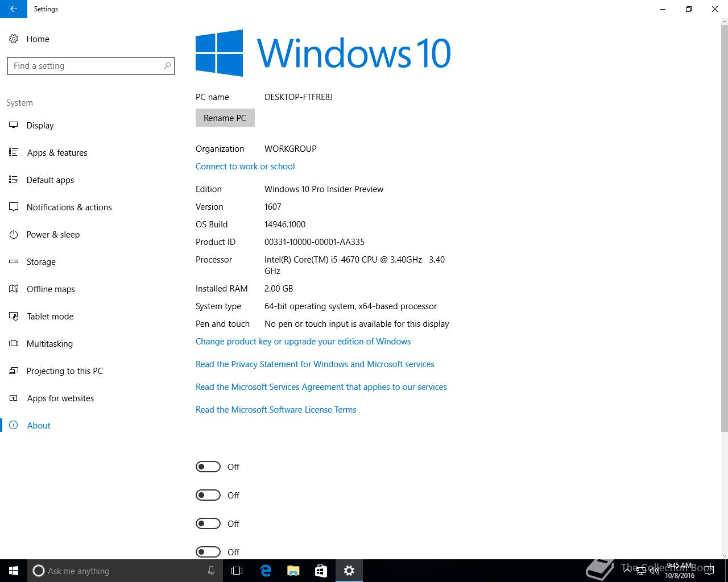This screenshot has width=728, height=582.
Task: Click the Multitasking icon
Action: click(x=14, y=343)
